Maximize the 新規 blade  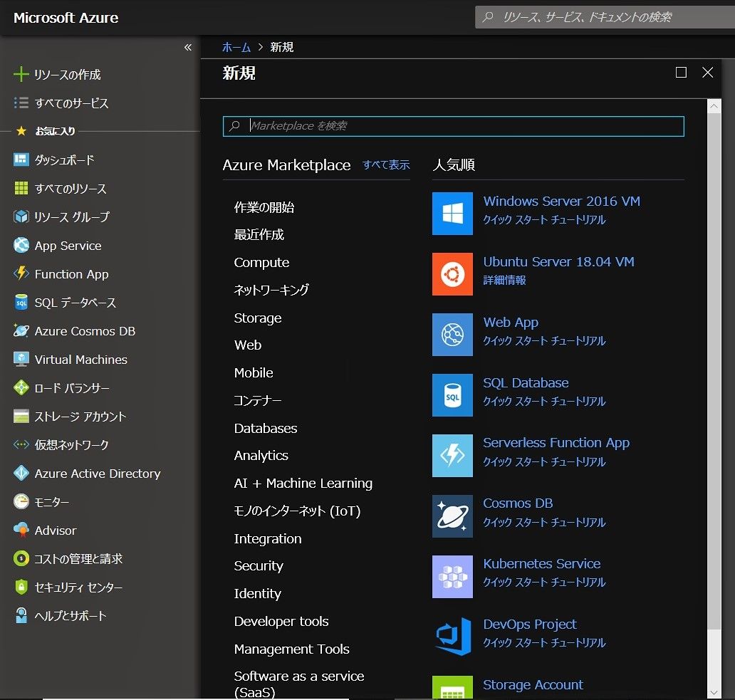pyautogui.click(x=681, y=72)
